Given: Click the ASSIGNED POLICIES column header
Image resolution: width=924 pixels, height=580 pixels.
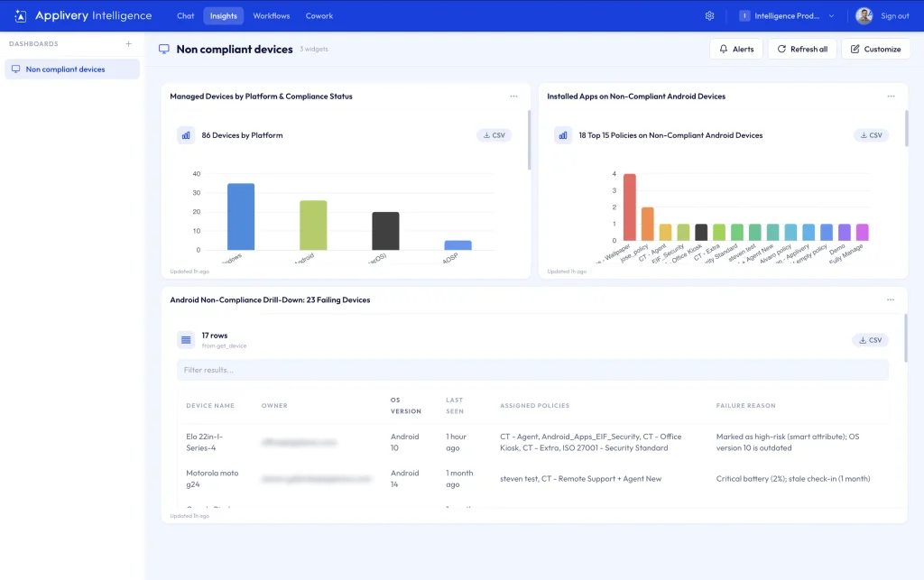Looking at the screenshot, I should [x=534, y=406].
